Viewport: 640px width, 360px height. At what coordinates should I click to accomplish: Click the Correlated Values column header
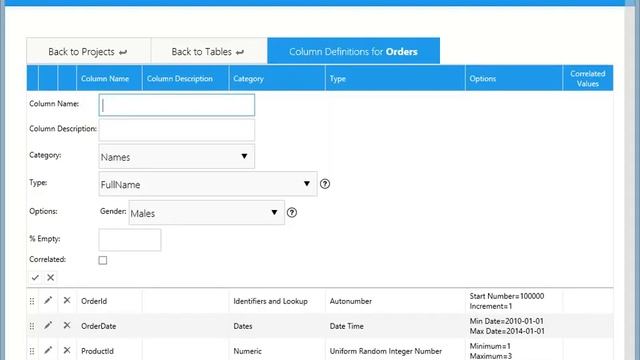pyautogui.click(x=588, y=78)
